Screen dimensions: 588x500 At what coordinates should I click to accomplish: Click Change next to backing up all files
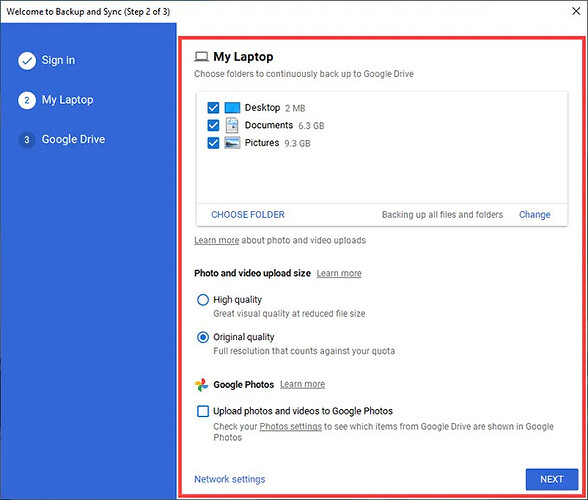point(534,215)
